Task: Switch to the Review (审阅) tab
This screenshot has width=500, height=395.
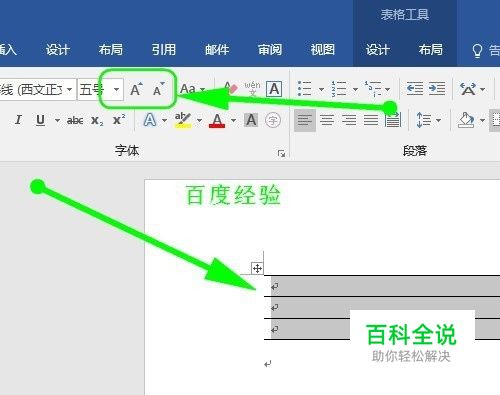Action: 270,50
